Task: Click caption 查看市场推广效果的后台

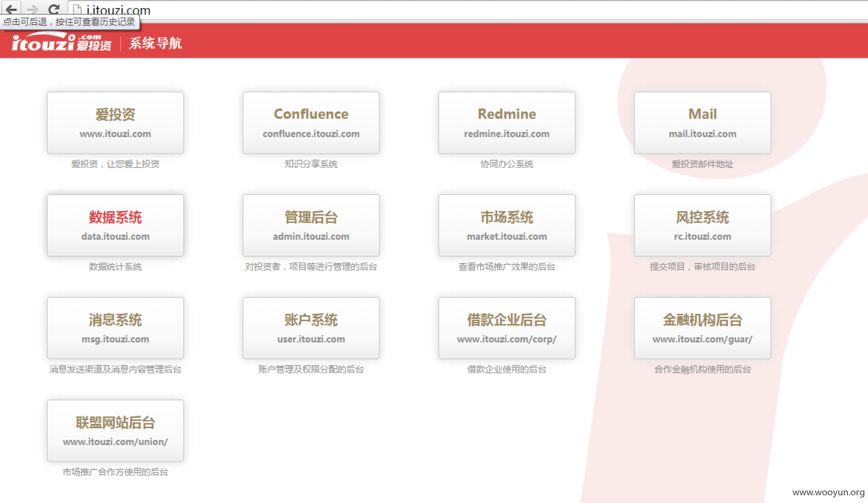Action: point(507,267)
